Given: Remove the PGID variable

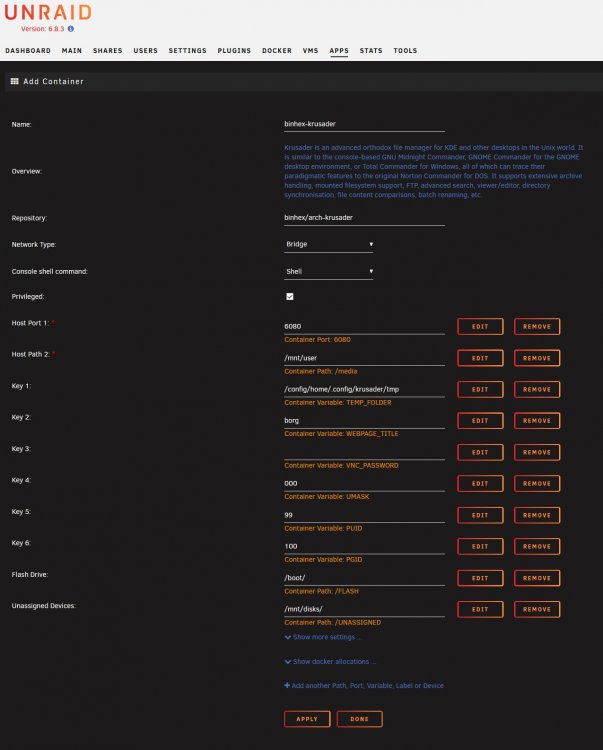Looking at the screenshot, I should pos(537,547).
